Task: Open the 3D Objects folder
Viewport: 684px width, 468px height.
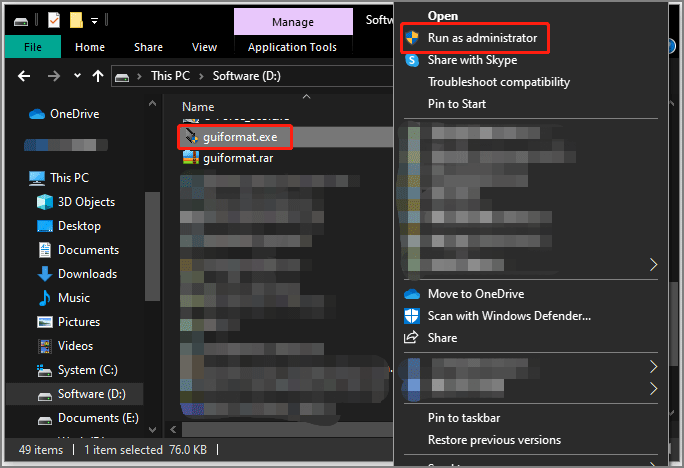Action: (x=85, y=202)
